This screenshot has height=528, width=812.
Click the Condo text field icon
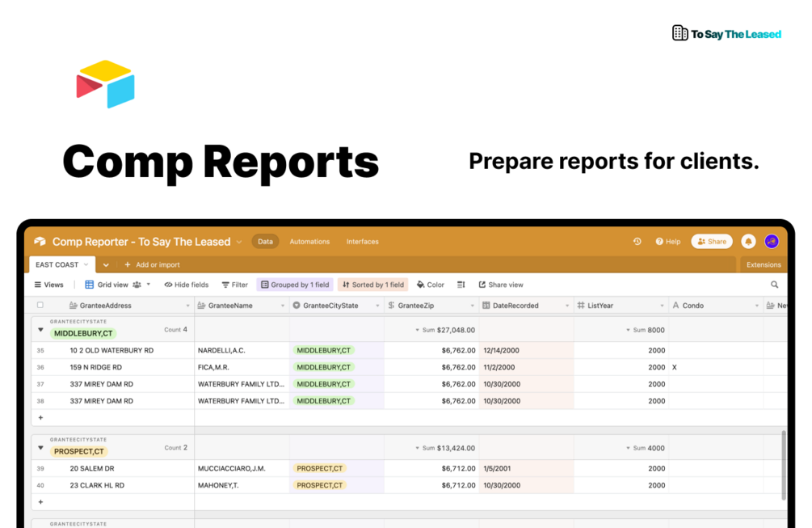click(675, 305)
